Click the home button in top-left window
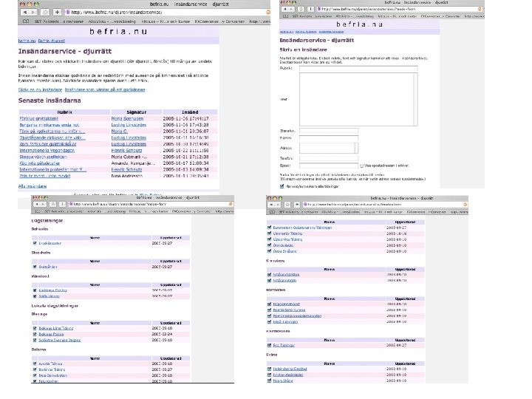532x399 pixels. point(45,13)
